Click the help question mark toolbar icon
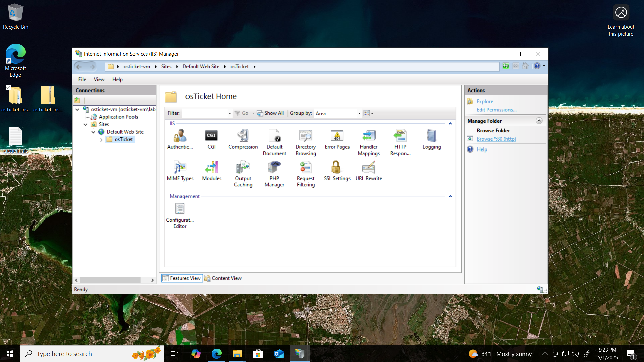Image resolution: width=644 pixels, height=362 pixels. click(x=537, y=66)
